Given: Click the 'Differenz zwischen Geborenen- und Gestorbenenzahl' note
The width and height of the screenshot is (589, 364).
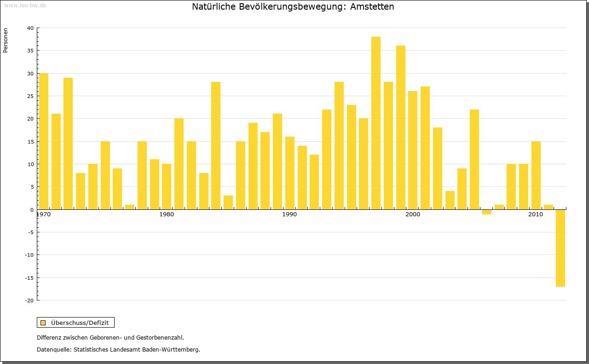Looking at the screenshot, I should point(110,337).
